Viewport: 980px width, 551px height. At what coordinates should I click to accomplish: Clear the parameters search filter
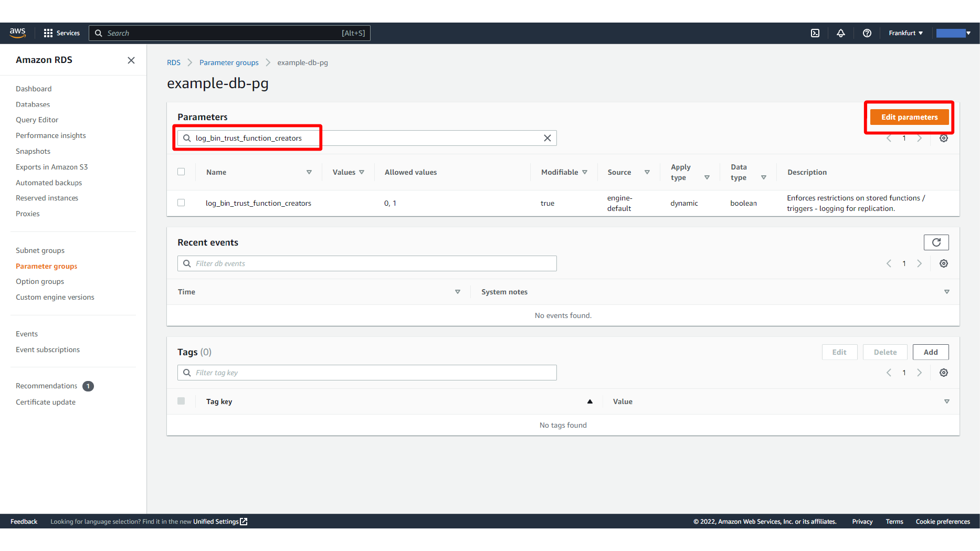(x=547, y=138)
